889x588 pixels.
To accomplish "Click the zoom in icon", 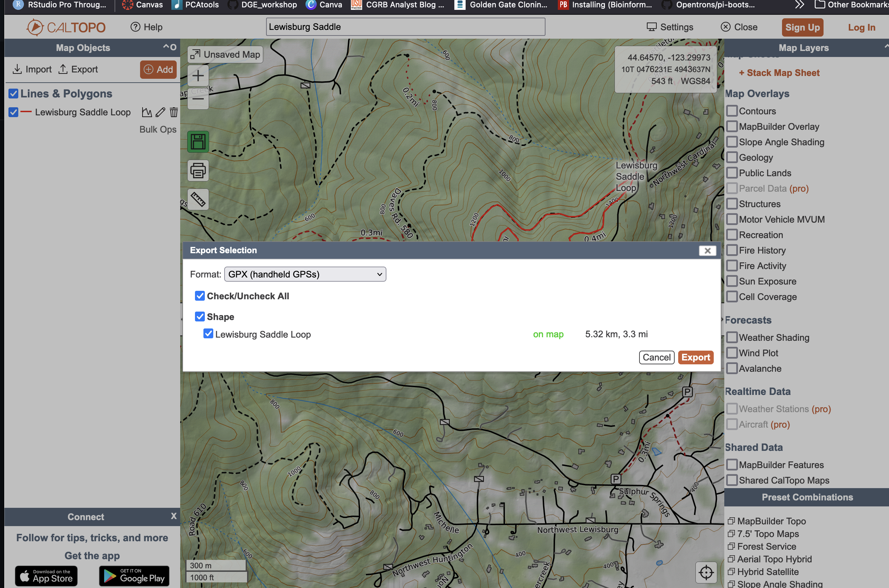I will 197,75.
